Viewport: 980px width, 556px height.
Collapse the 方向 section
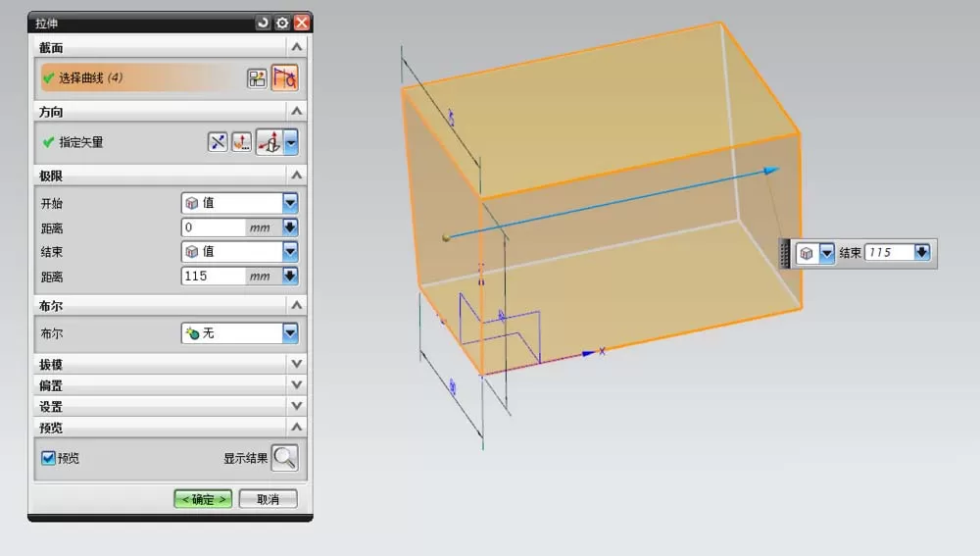(297, 112)
